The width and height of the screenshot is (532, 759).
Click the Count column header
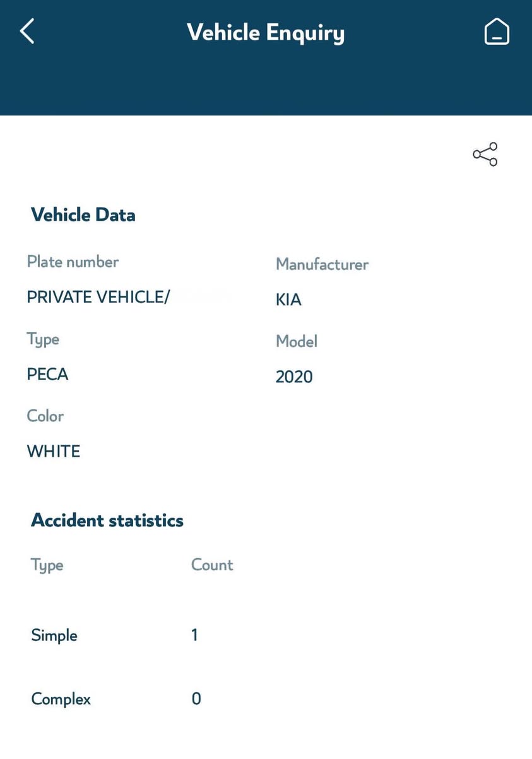(x=212, y=565)
